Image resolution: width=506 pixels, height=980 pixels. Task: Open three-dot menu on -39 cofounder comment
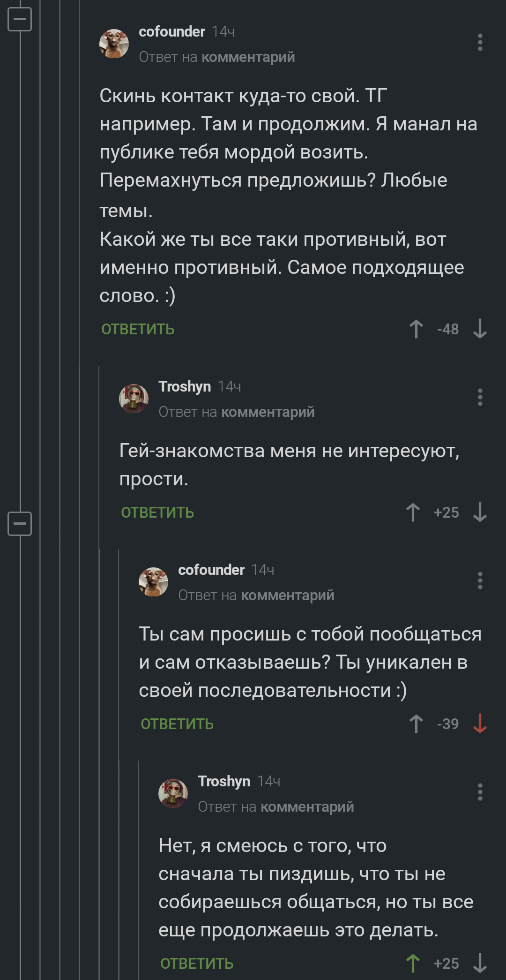pos(480,580)
